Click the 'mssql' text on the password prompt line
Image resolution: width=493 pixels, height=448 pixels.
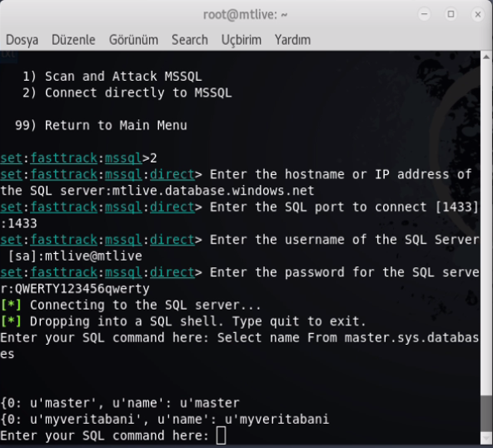pyautogui.click(x=123, y=272)
